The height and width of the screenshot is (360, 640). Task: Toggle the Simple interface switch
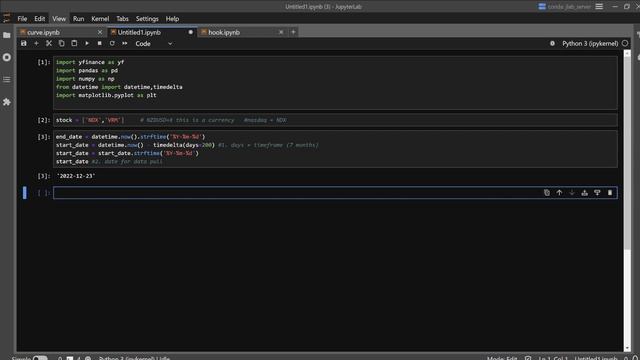pyautogui.click(x=40, y=358)
